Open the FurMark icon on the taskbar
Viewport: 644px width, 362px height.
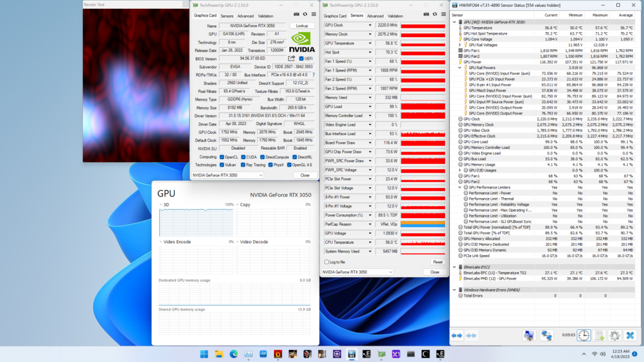coord(278,354)
